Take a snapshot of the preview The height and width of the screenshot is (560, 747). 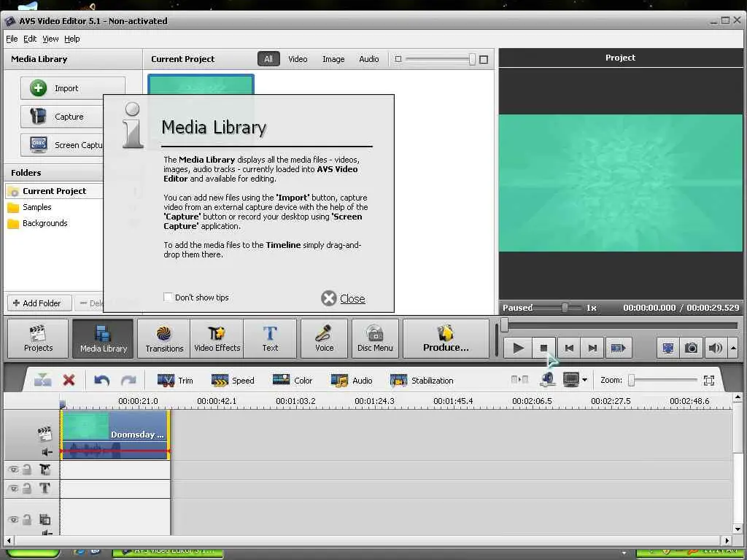pyautogui.click(x=691, y=348)
